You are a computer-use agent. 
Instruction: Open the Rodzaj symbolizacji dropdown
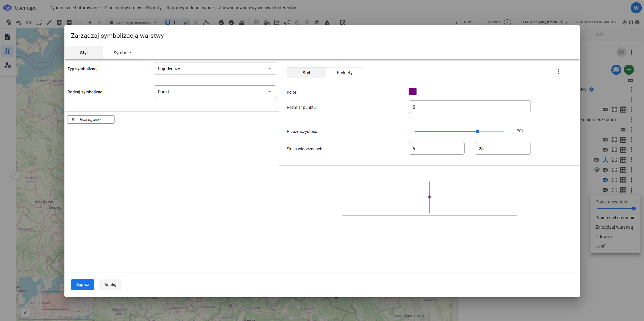(x=215, y=92)
